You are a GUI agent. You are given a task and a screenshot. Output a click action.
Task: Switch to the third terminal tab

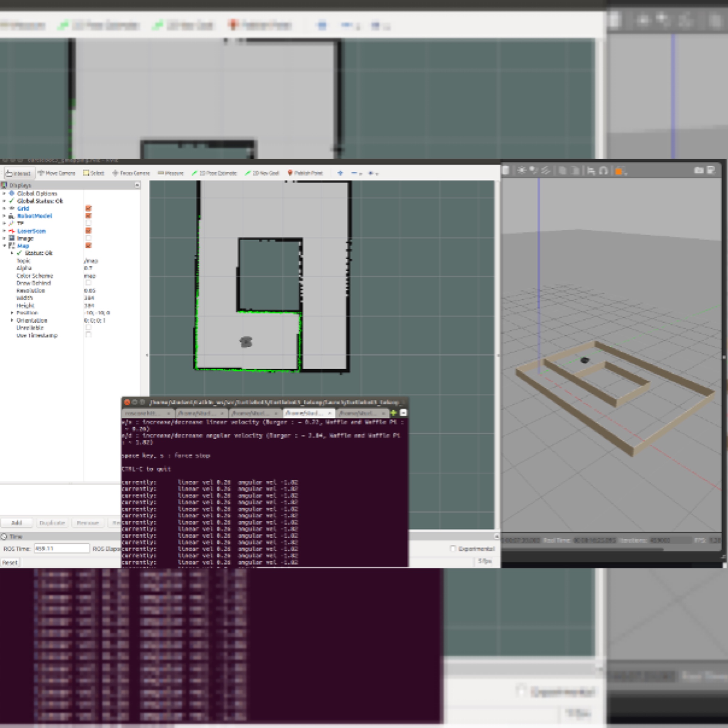255,413
